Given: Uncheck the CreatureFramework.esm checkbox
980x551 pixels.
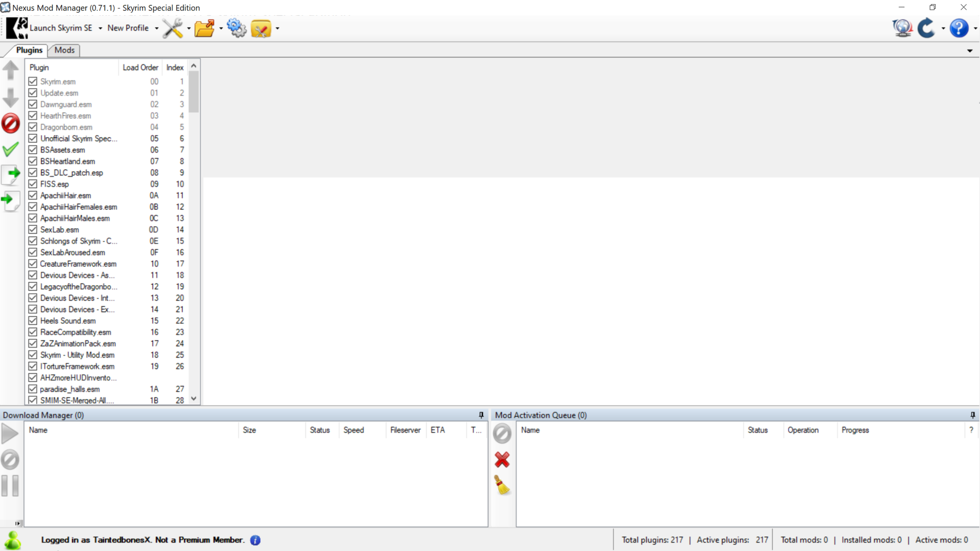Looking at the screenshot, I should tap(33, 264).
